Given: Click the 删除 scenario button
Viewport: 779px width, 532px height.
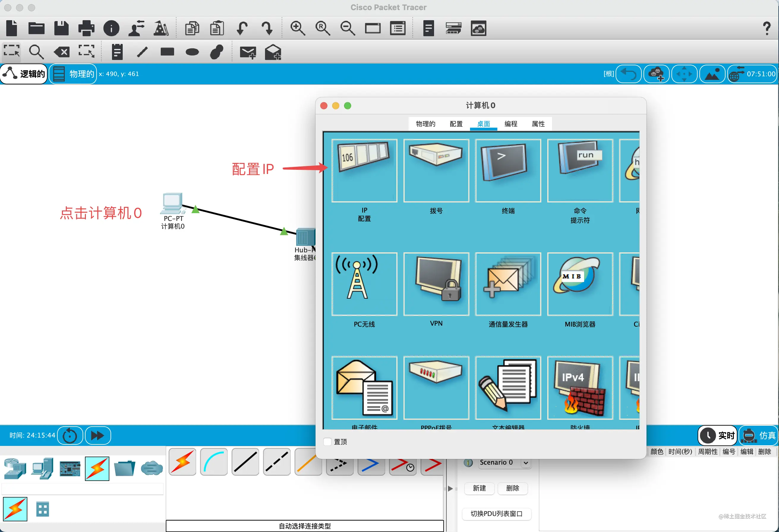Looking at the screenshot, I should pos(512,488).
